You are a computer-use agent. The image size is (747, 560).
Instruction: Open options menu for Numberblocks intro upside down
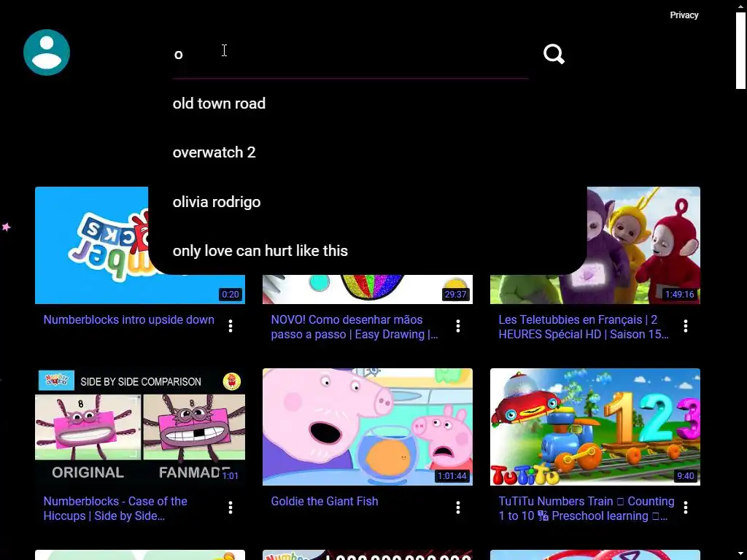231,326
